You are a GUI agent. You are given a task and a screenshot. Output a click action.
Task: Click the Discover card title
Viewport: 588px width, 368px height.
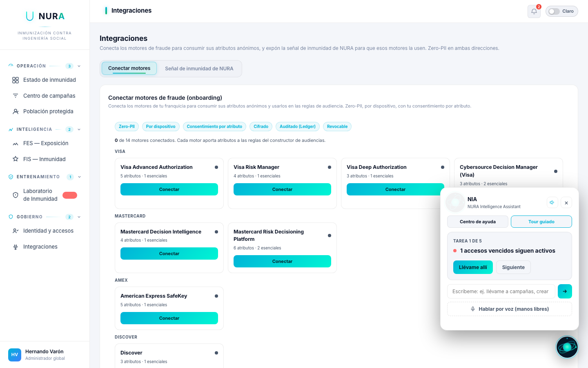tap(131, 353)
